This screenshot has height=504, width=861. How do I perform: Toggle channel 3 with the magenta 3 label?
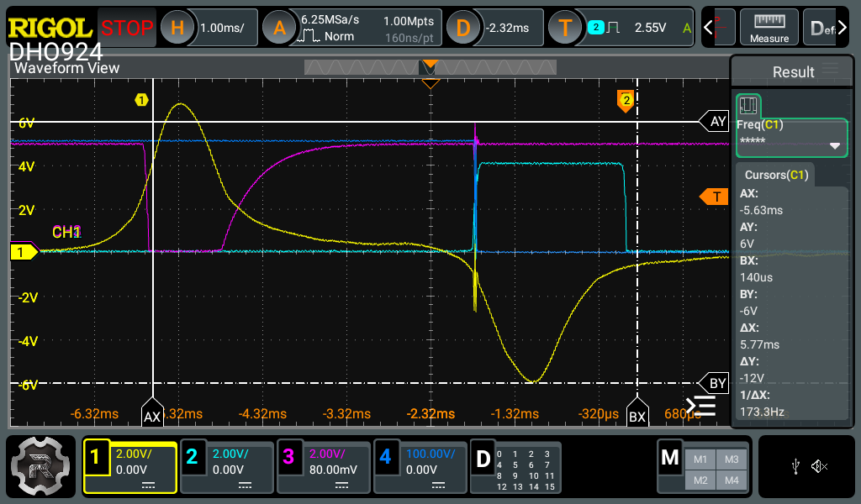click(x=288, y=456)
